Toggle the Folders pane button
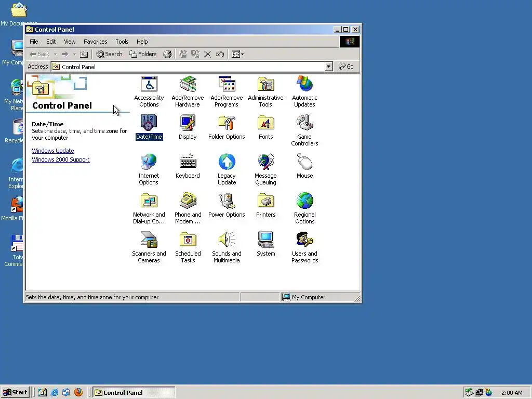The width and height of the screenshot is (532, 399). (143, 54)
